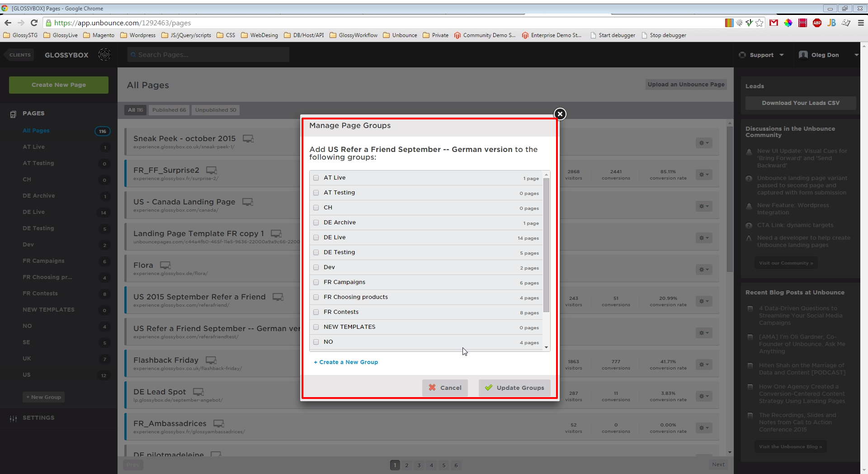The height and width of the screenshot is (474, 868).
Task: Go back to CLIENTS list
Action: click(x=19, y=55)
